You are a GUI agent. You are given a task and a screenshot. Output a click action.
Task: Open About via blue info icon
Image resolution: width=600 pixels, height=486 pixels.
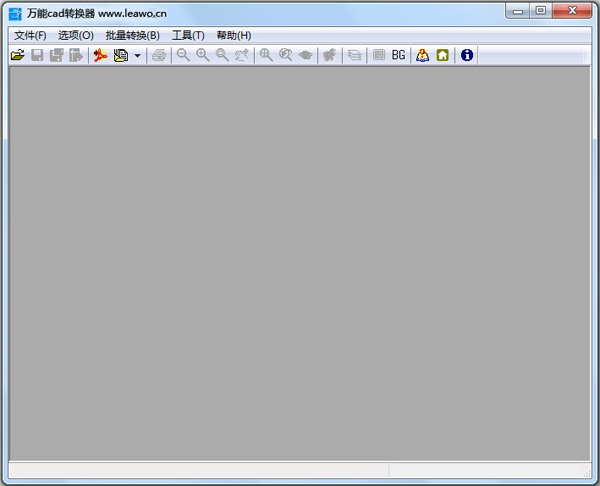(467, 55)
